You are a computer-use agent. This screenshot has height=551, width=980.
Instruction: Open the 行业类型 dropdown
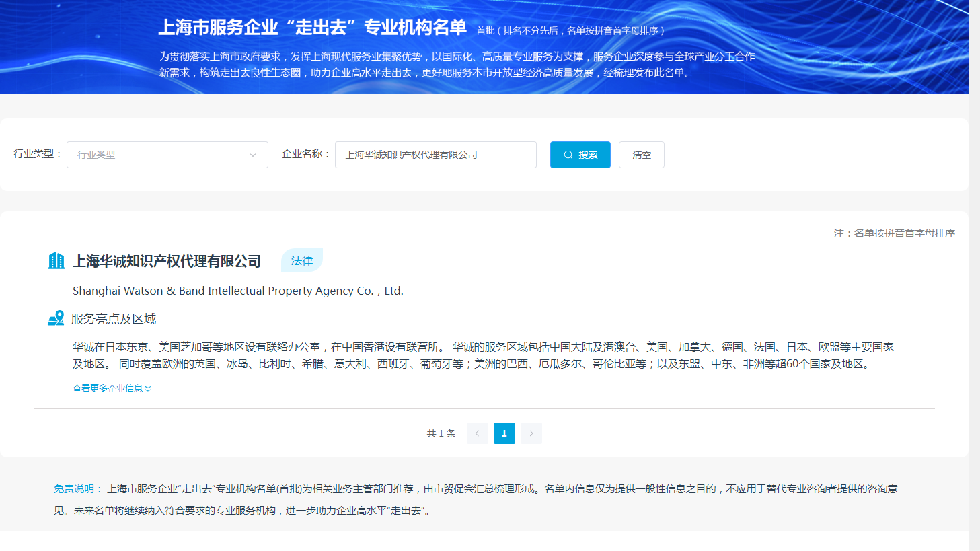pos(167,155)
